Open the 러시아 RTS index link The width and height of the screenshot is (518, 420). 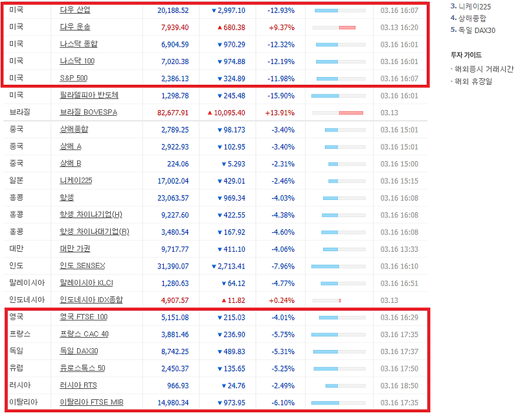[78, 386]
